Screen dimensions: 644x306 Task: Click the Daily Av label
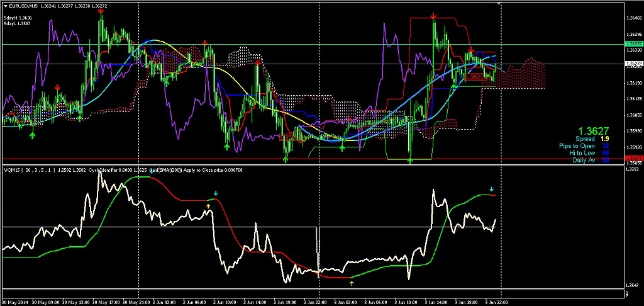(x=584, y=160)
